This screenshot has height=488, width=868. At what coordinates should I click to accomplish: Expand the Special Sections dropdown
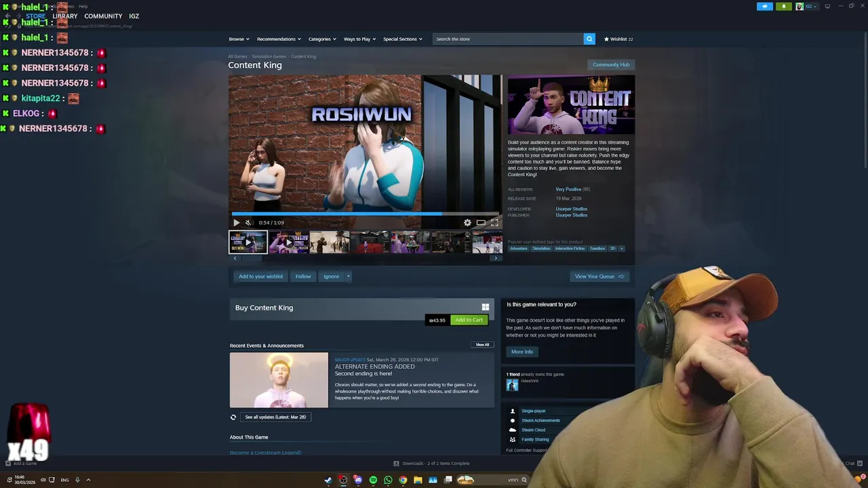click(402, 39)
